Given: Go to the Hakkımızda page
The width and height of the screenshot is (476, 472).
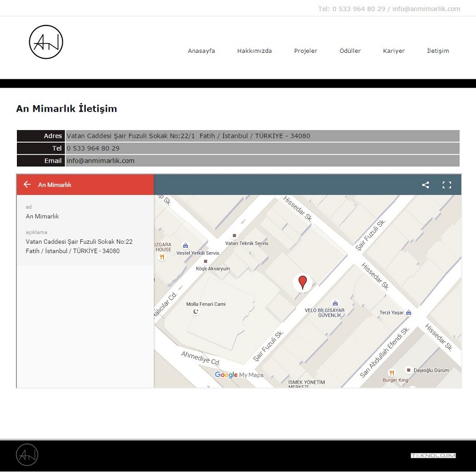Looking at the screenshot, I should [x=254, y=51].
